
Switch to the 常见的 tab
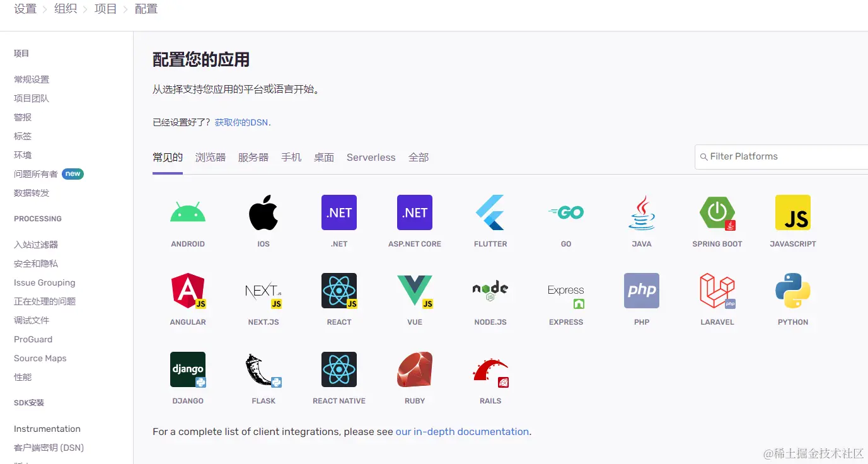[x=168, y=158]
